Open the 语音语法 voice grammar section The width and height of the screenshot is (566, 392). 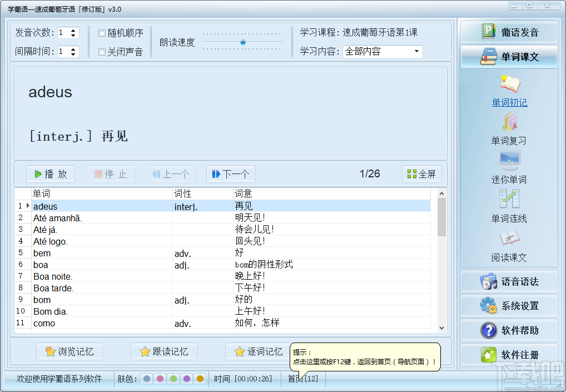(x=509, y=282)
